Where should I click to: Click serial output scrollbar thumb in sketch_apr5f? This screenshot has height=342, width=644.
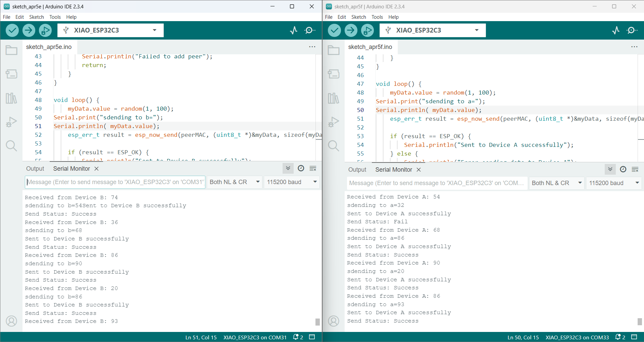[640, 322]
